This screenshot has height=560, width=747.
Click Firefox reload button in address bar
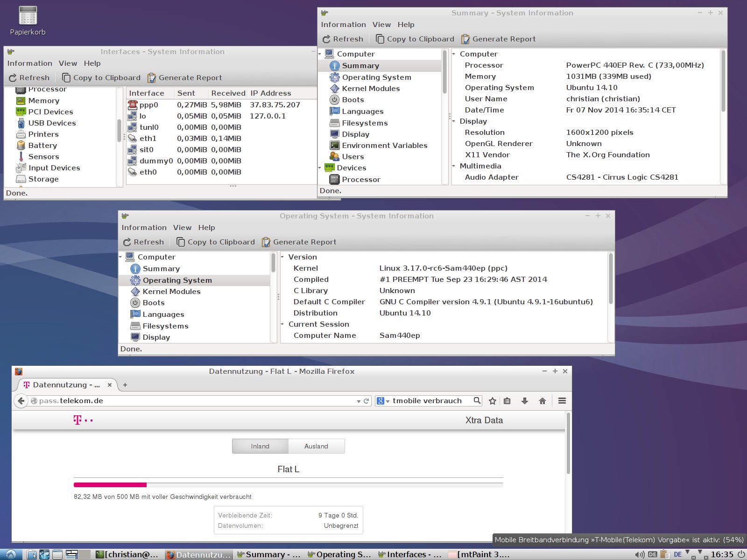tap(366, 401)
